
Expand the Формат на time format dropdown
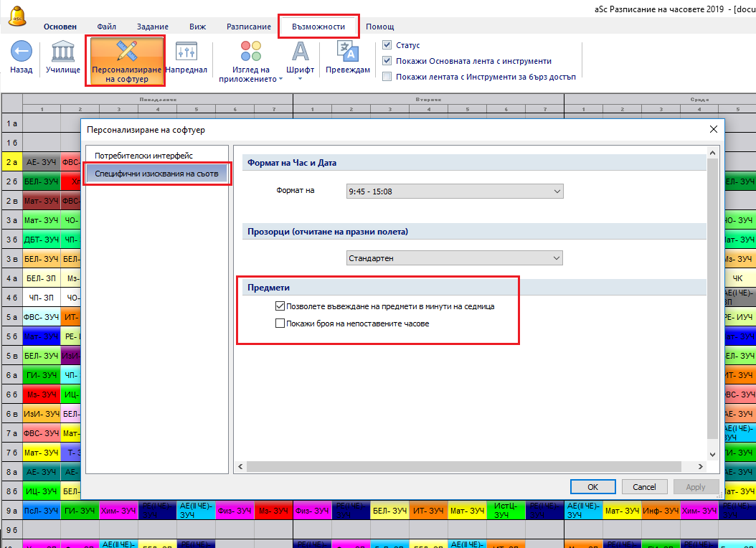(454, 192)
